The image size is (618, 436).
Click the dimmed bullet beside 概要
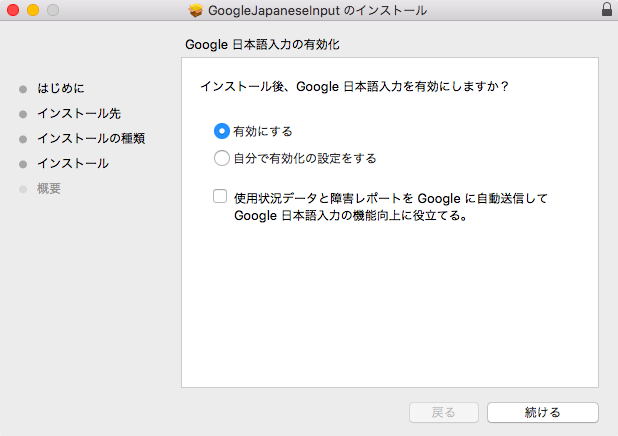tap(23, 189)
